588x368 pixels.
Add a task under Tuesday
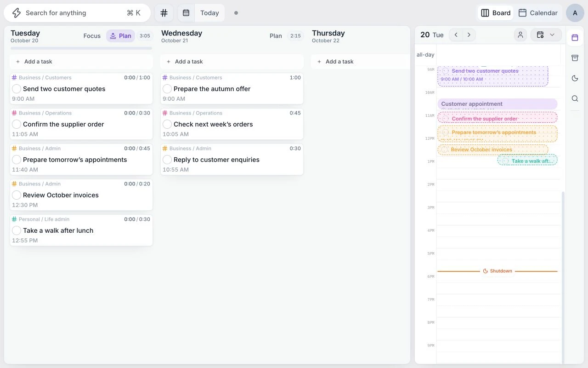[81, 62]
